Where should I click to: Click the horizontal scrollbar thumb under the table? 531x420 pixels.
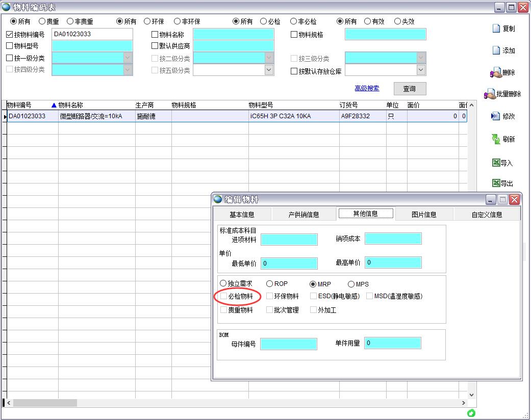[45, 403]
